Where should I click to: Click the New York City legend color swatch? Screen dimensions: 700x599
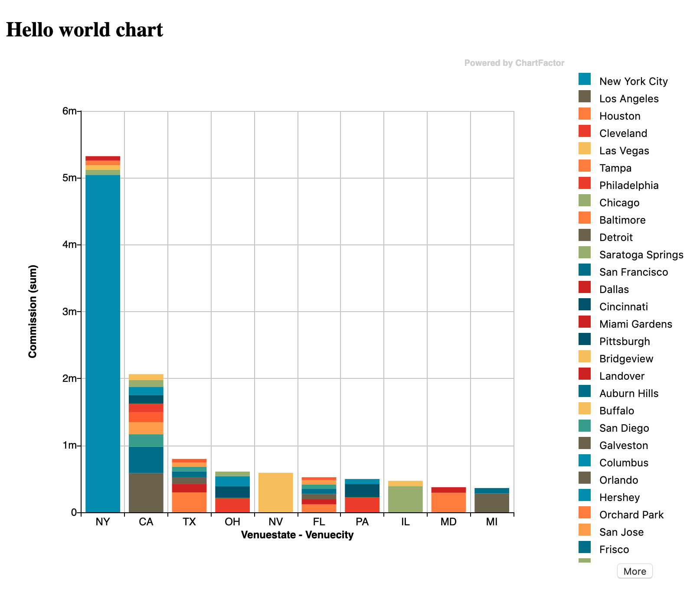pos(584,79)
